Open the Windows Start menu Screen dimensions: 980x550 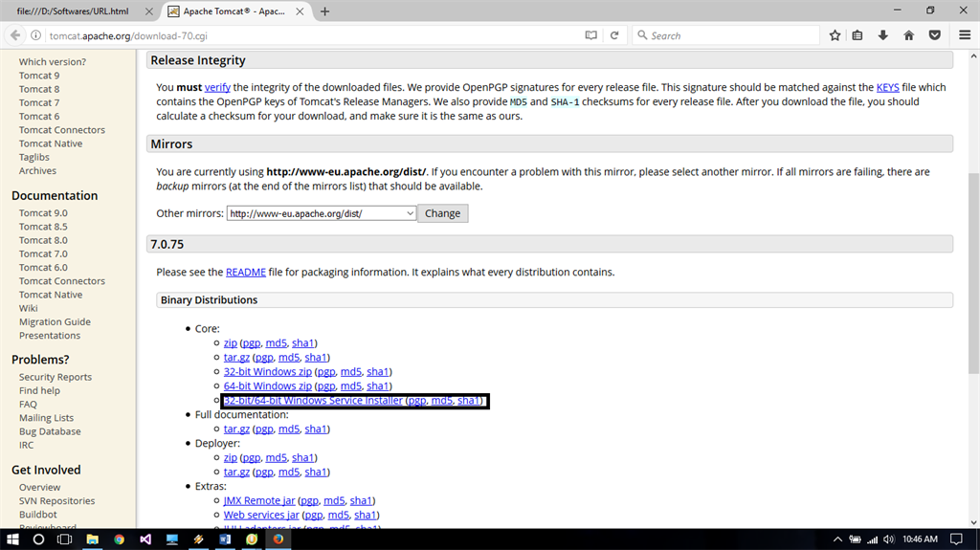tap(12, 539)
